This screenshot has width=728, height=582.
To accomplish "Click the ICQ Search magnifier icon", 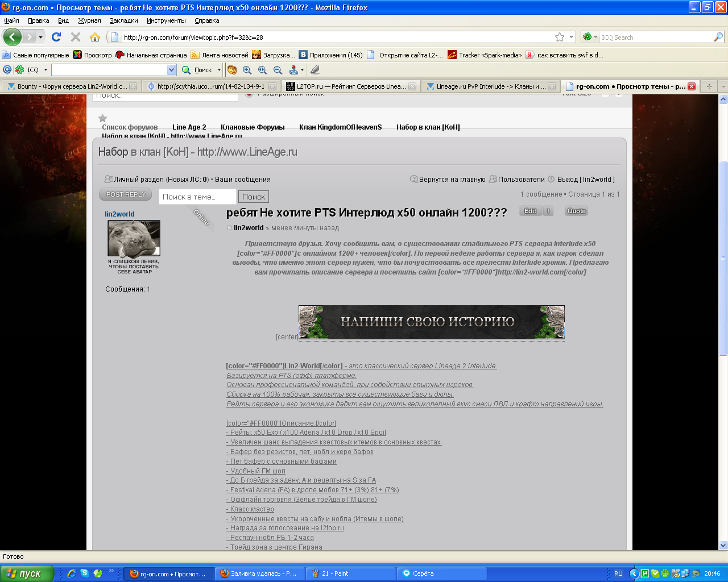I will tap(718, 37).
